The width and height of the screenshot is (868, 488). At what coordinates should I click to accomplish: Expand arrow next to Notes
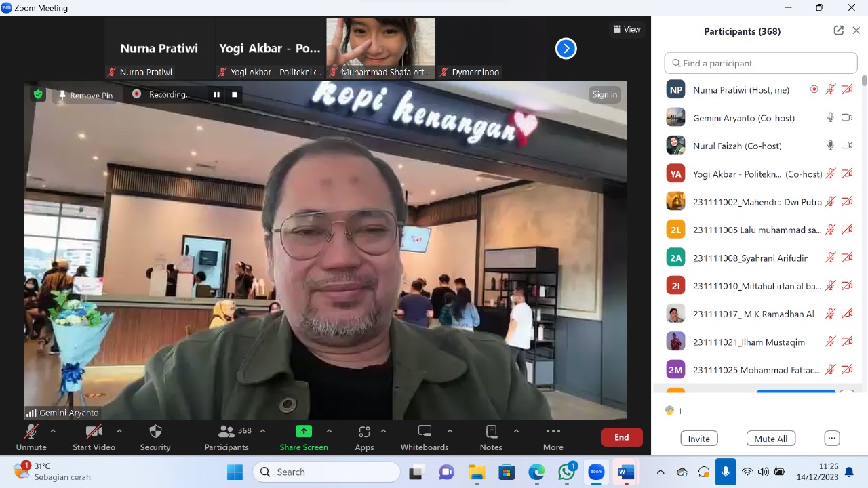(x=516, y=431)
